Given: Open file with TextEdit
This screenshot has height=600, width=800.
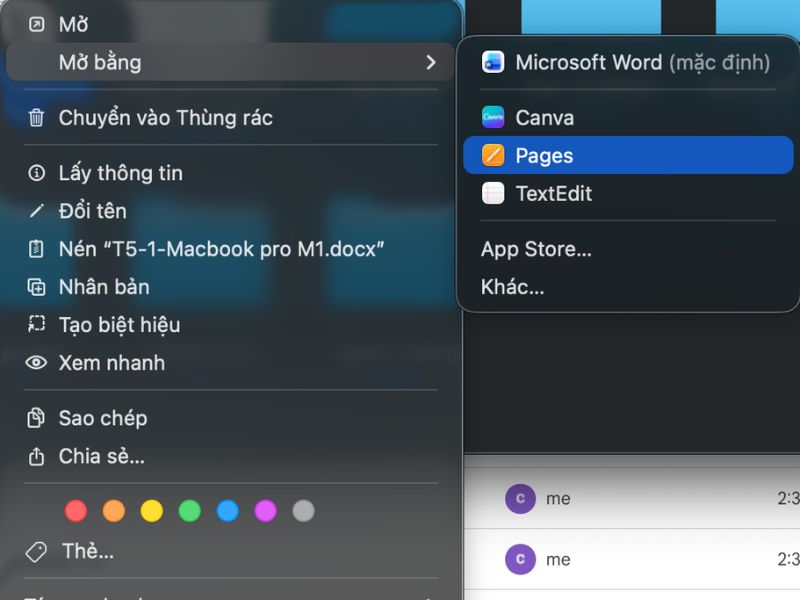Looking at the screenshot, I should (628, 193).
